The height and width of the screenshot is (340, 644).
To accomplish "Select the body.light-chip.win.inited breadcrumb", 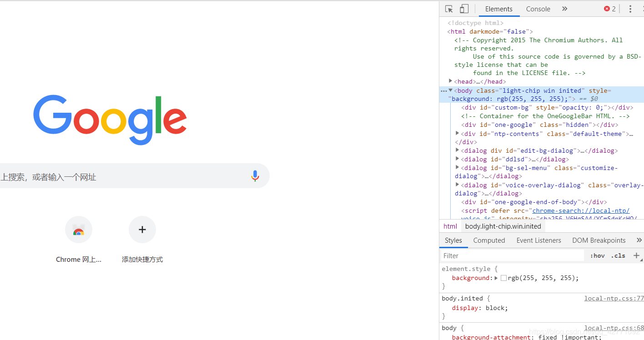I will (503, 226).
